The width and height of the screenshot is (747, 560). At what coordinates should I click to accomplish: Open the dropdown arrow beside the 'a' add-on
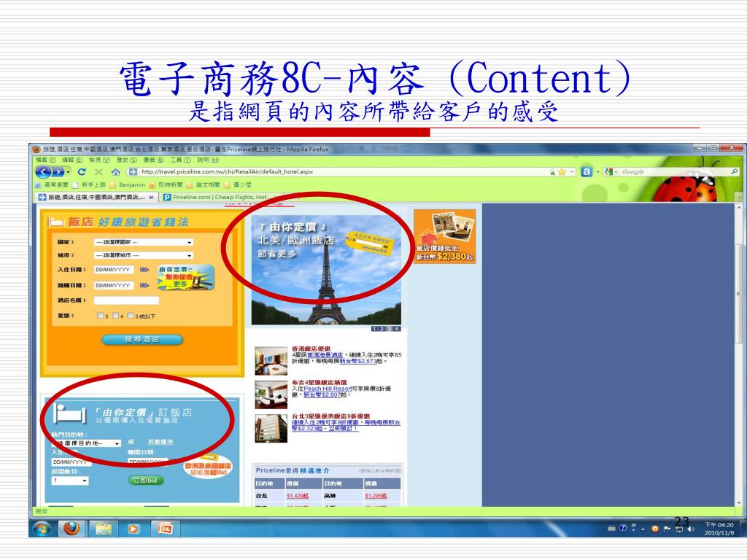[597, 171]
